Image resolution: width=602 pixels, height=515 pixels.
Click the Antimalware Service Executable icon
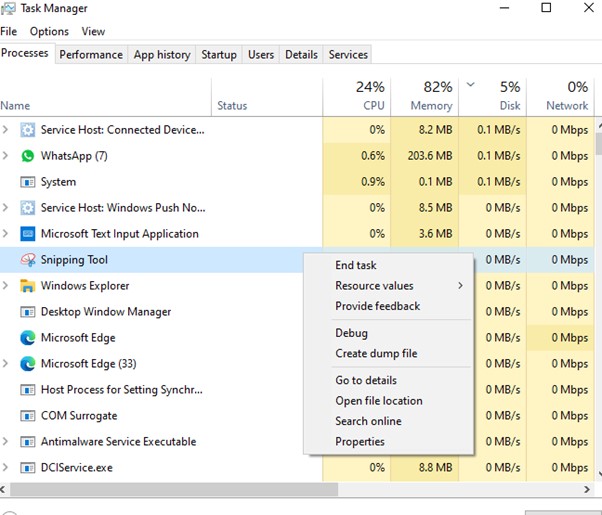(28, 442)
